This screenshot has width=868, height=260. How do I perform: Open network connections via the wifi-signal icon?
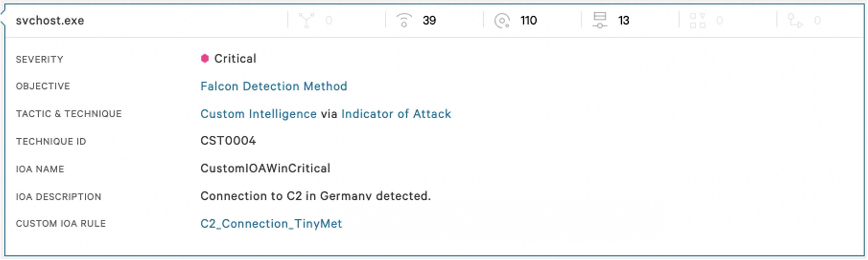point(404,20)
